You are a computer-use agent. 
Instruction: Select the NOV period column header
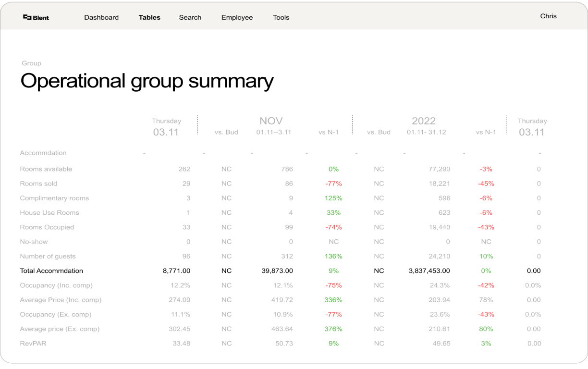tap(271, 121)
